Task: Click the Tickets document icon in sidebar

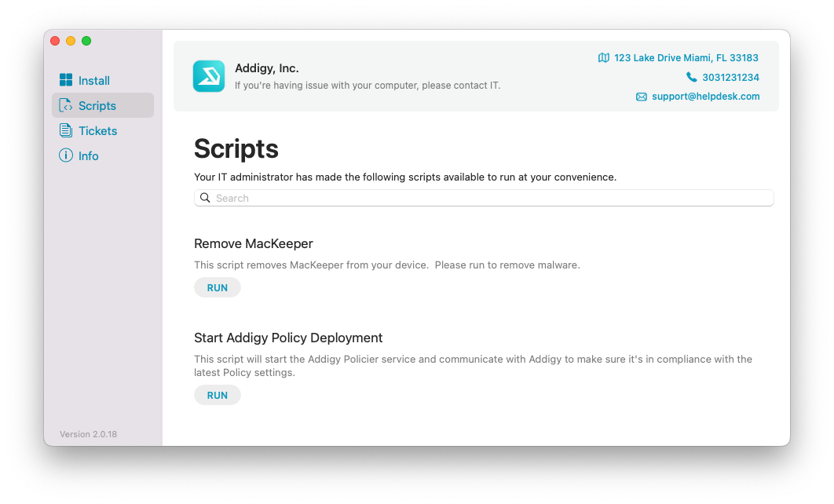Action: point(66,130)
